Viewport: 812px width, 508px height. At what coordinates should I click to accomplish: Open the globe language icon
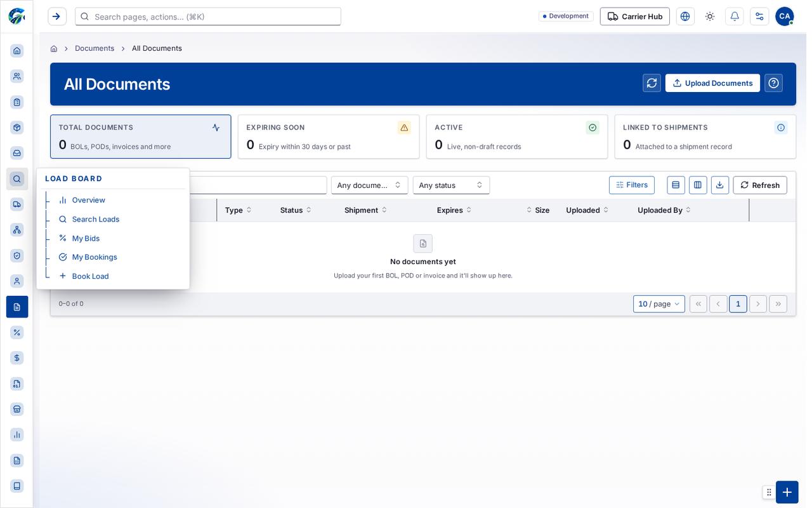point(685,17)
